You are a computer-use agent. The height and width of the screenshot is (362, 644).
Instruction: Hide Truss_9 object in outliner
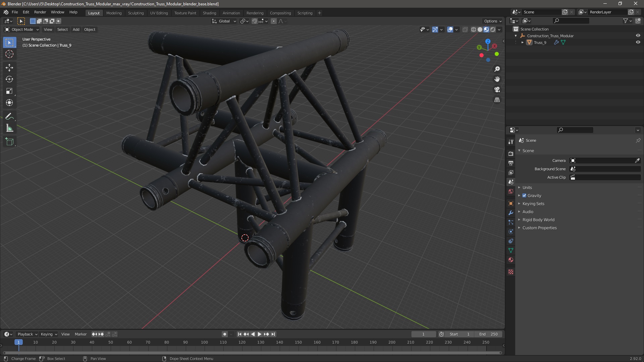pyautogui.click(x=638, y=43)
